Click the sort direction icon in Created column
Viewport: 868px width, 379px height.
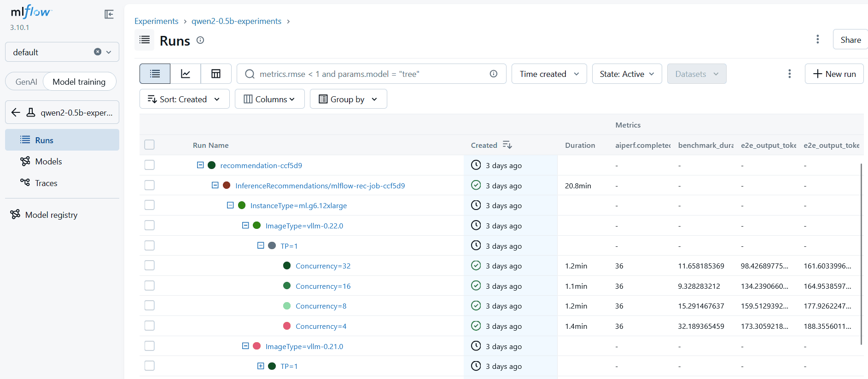(507, 145)
